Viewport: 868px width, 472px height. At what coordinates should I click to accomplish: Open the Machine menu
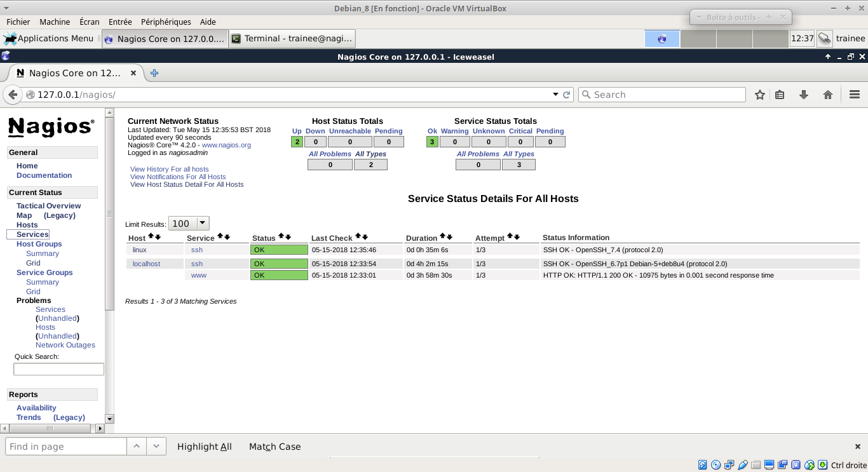[55, 22]
